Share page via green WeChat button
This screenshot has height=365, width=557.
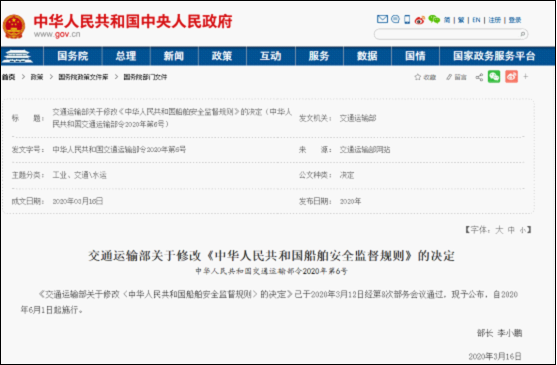[494, 77]
